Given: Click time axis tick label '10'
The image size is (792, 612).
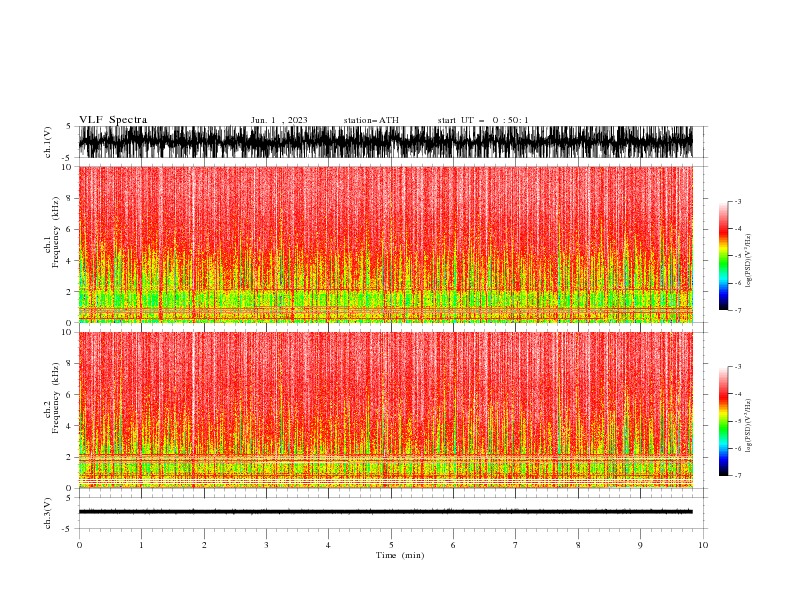Looking at the screenshot, I should (x=703, y=545).
